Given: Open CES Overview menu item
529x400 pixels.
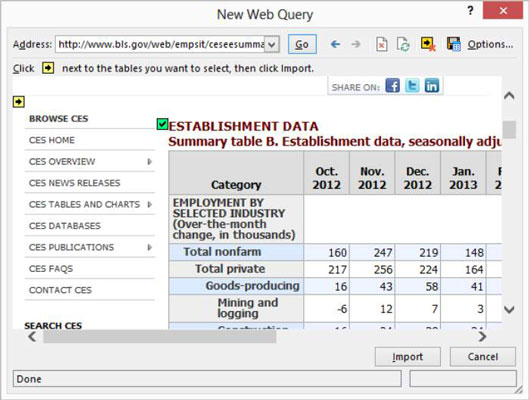Looking at the screenshot, I should (x=62, y=162).
